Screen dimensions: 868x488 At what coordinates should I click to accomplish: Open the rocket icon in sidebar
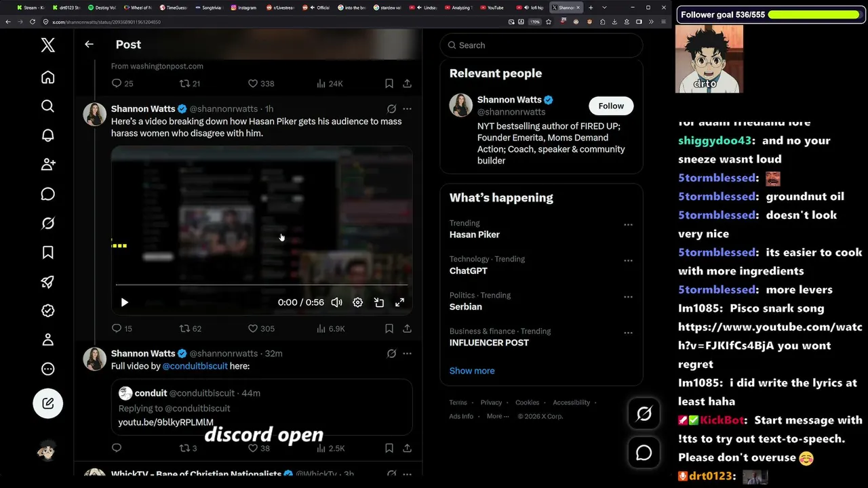47,282
